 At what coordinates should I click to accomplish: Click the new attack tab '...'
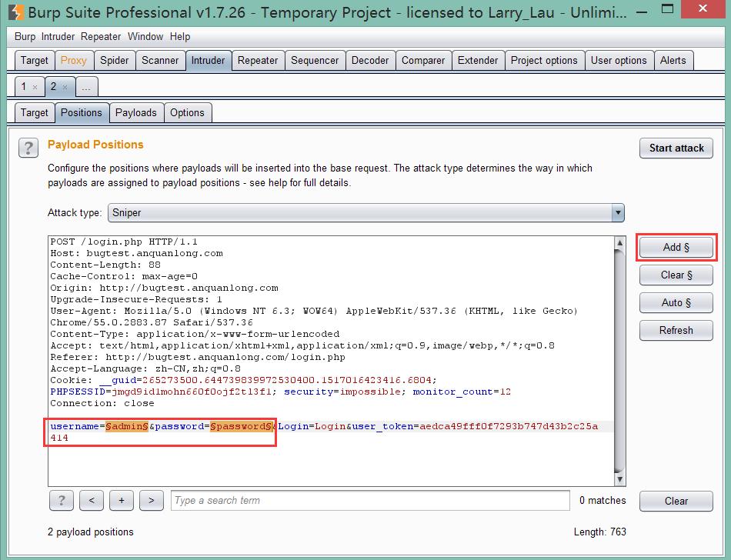point(86,87)
